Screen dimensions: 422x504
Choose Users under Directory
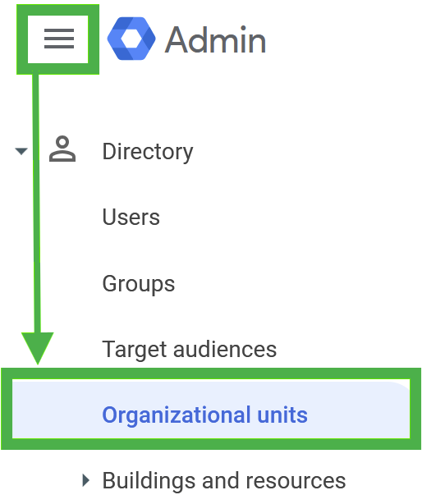pyautogui.click(x=131, y=217)
